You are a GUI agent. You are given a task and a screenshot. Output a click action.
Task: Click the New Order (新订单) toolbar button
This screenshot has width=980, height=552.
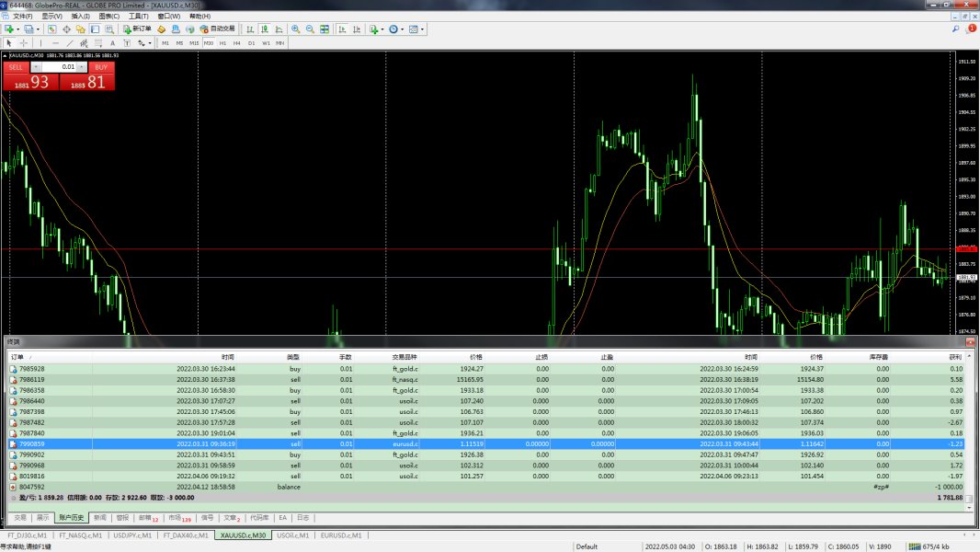click(137, 29)
